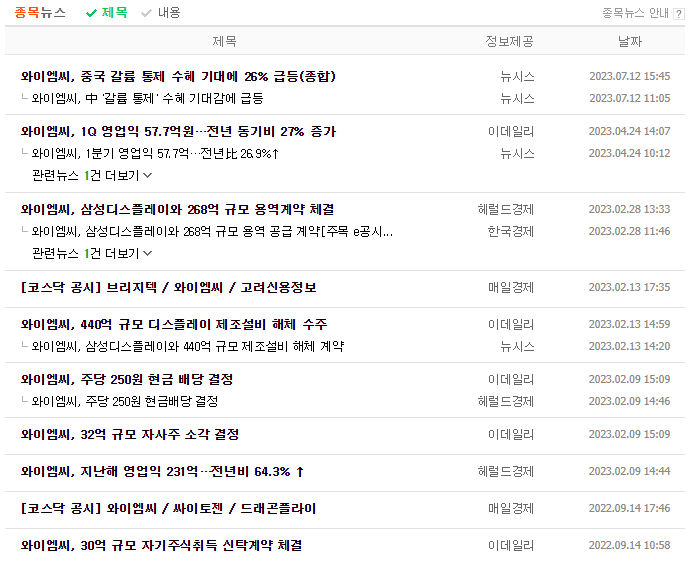Click date 2022.09.14 17:46
The image size is (697, 567).
(x=629, y=508)
